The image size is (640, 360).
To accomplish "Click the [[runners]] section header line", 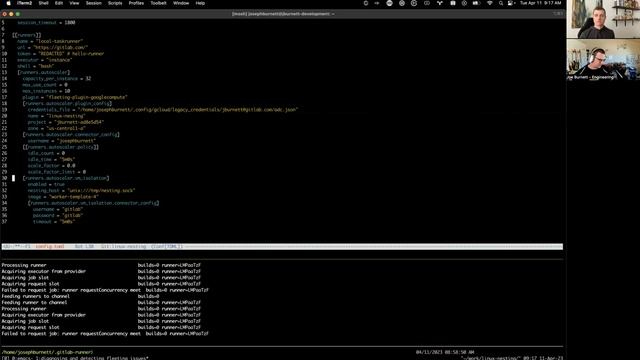I will pyautogui.click(x=27, y=35).
